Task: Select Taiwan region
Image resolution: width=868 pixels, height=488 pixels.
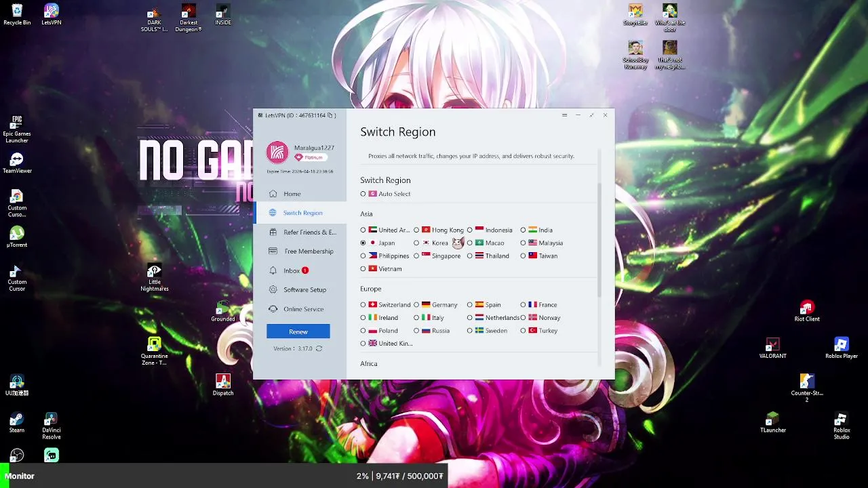Action: [539, 256]
